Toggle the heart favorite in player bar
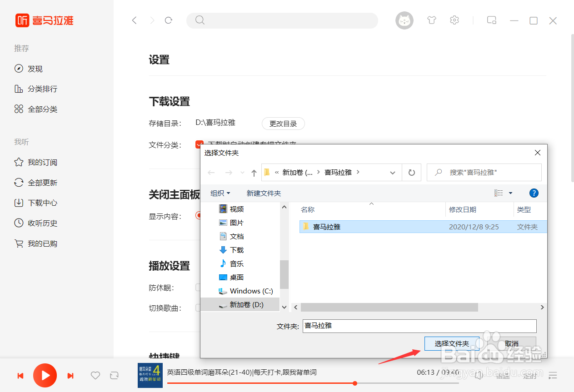The height and width of the screenshot is (392, 574). (95, 376)
